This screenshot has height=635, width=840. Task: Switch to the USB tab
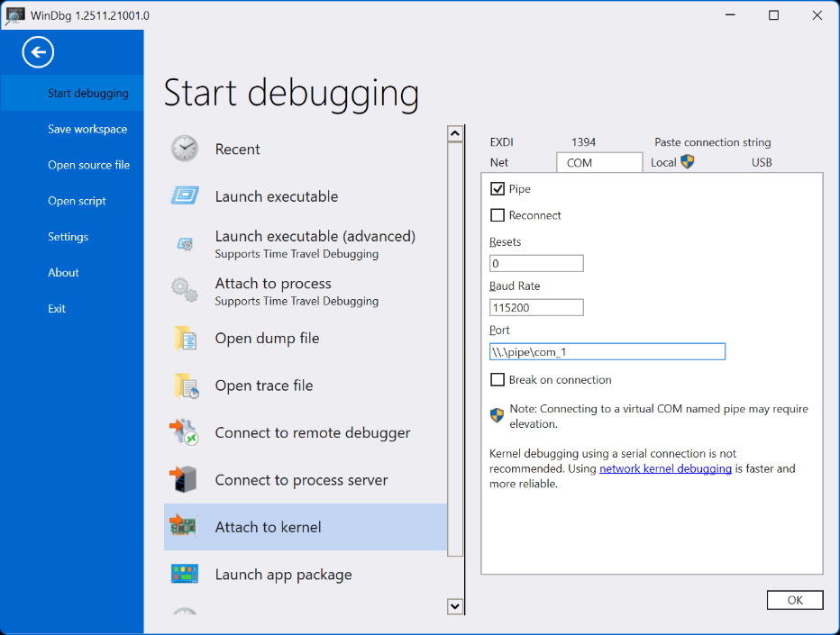pyautogui.click(x=762, y=163)
